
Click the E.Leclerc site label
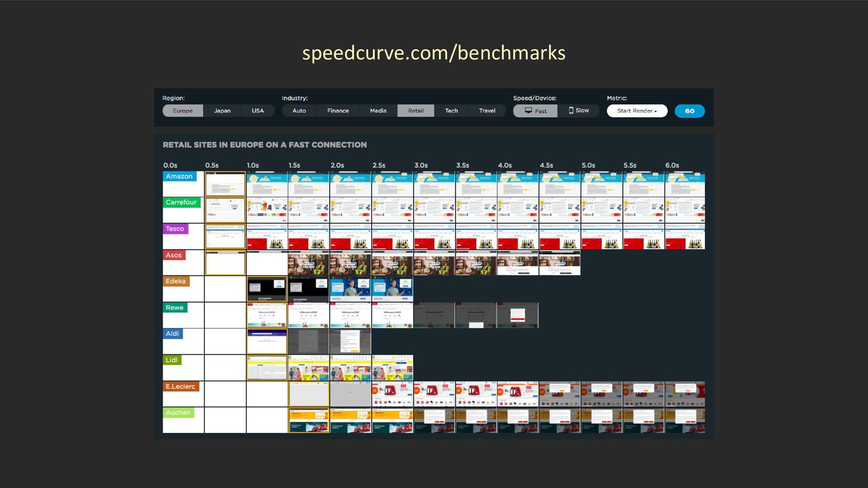coord(180,386)
